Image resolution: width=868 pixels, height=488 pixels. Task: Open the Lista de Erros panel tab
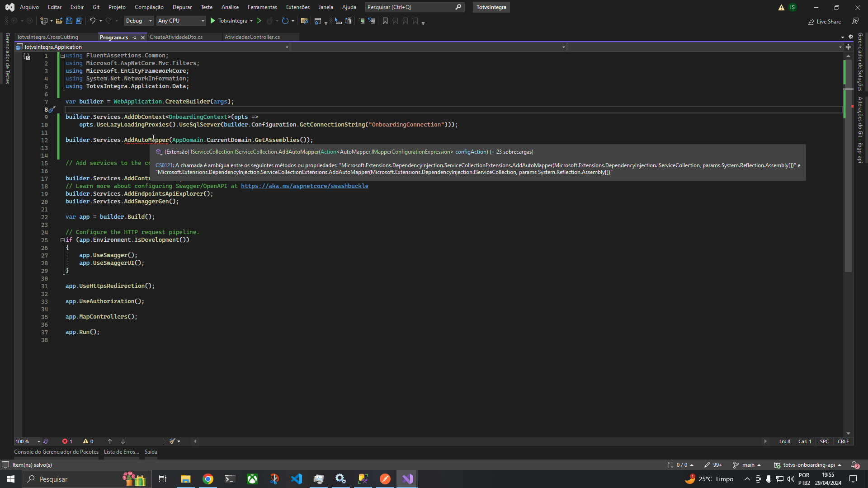(x=121, y=452)
